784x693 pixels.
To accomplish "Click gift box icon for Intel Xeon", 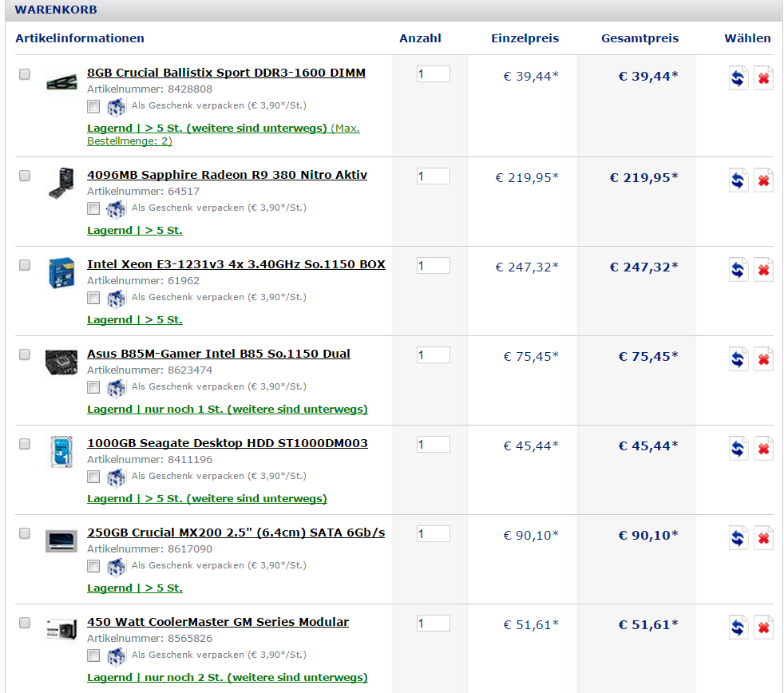I will [x=116, y=299].
